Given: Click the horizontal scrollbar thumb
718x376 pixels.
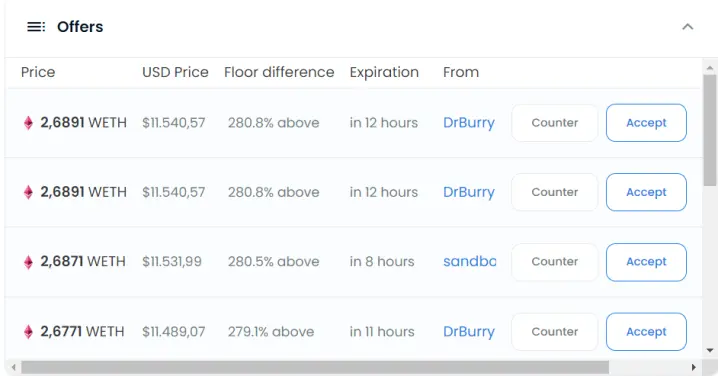Looking at the screenshot, I should pos(315,367).
